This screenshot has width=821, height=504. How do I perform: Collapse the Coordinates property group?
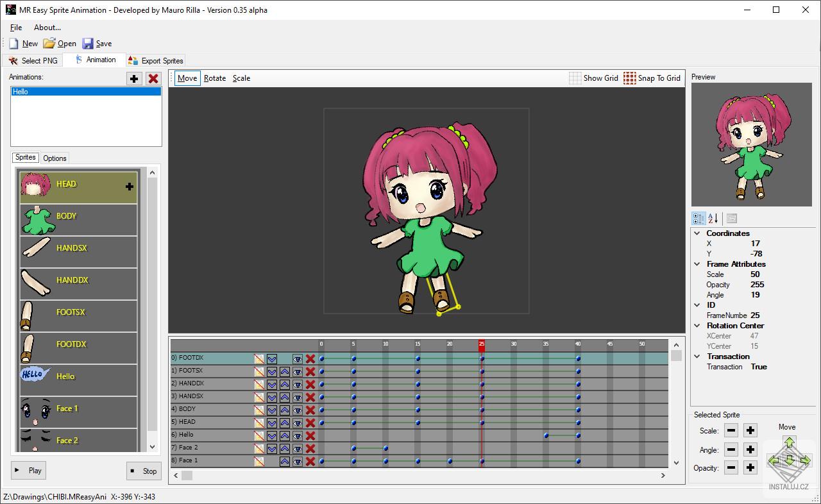pos(697,233)
